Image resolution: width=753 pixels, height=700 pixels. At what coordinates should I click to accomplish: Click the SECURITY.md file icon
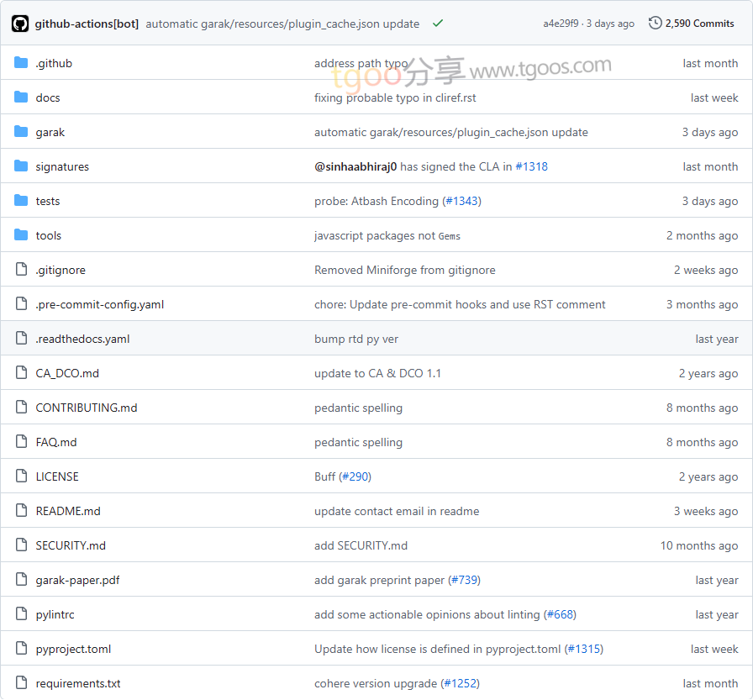tap(21, 545)
